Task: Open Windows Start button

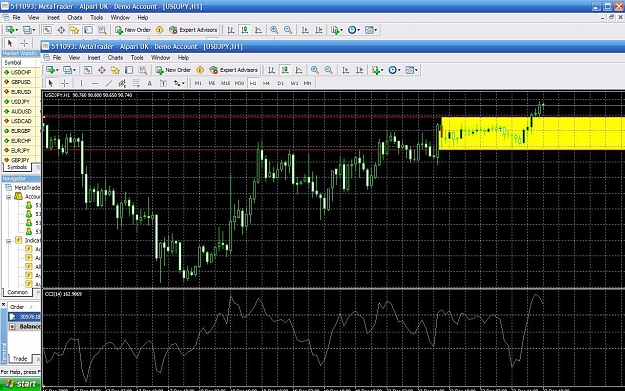Action: (x=20, y=384)
